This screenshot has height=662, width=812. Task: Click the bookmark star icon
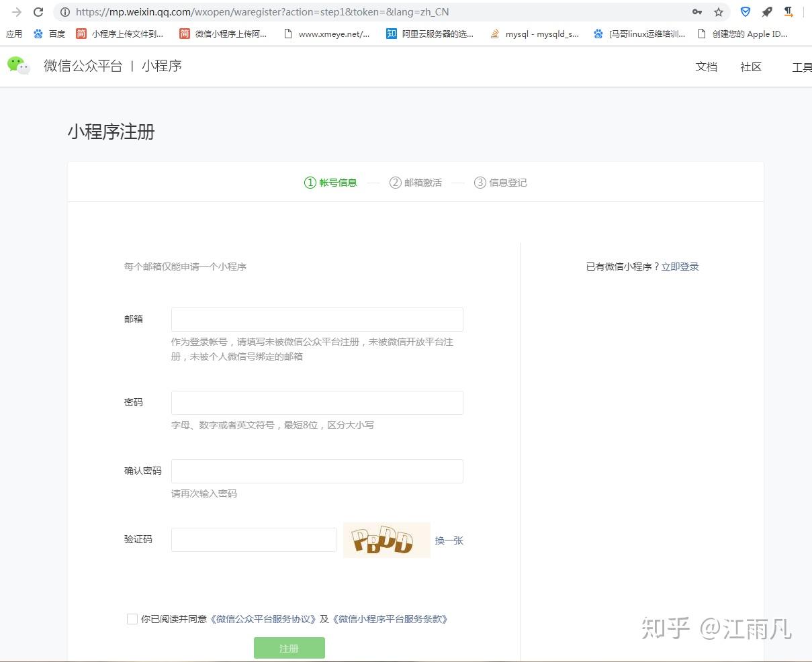coord(720,11)
